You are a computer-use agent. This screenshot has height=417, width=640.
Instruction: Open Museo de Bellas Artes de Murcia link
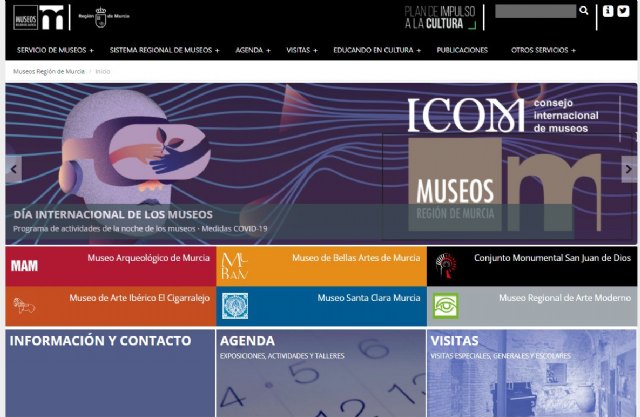click(356, 258)
